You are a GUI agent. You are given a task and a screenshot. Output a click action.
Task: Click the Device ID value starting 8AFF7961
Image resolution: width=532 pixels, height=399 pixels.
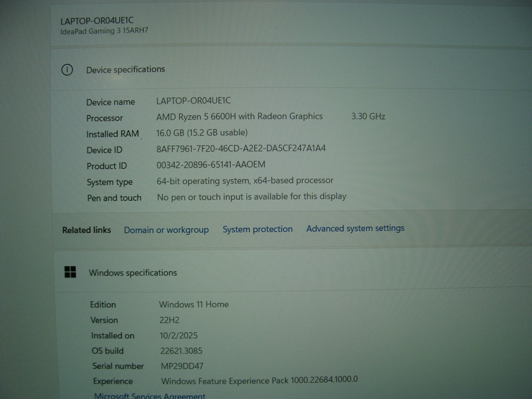click(x=241, y=148)
